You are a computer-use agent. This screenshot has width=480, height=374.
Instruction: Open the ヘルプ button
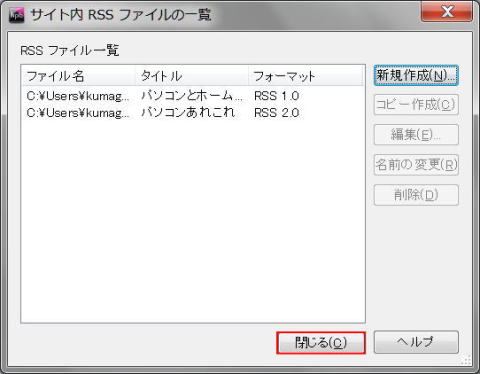pyautogui.click(x=416, y=342)
